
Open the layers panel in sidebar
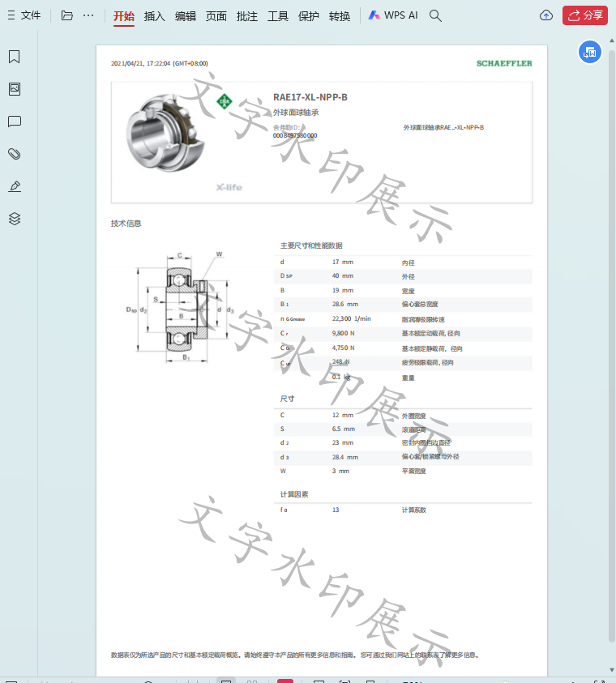point(15,219)
